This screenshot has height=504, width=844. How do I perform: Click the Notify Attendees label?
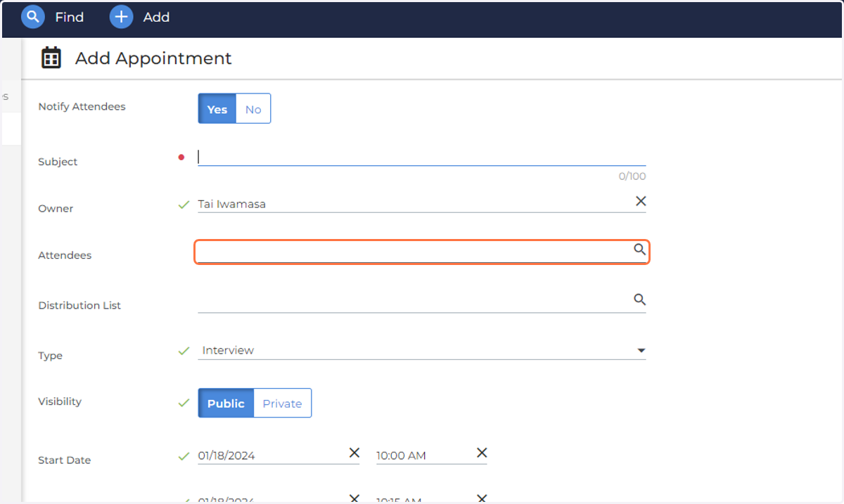click(82, 107)
